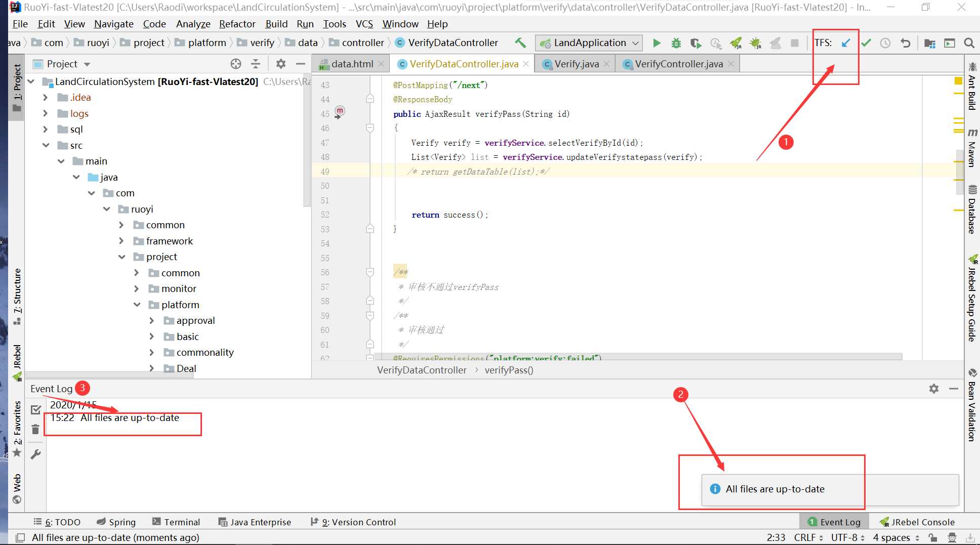Click yellow inspection status indicator
980x545 pixels.
click(x=958, y=80)
